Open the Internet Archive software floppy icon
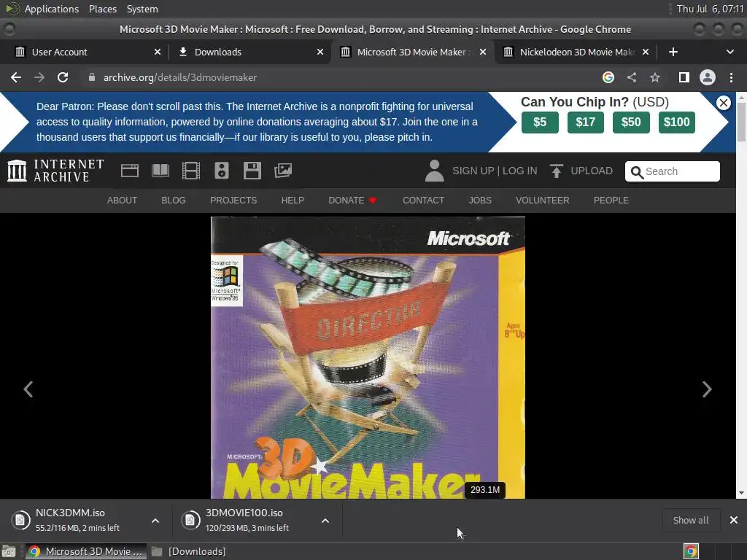Image resolution: width=747 pixels, height=560 pixels. click(x=252, y=171)
